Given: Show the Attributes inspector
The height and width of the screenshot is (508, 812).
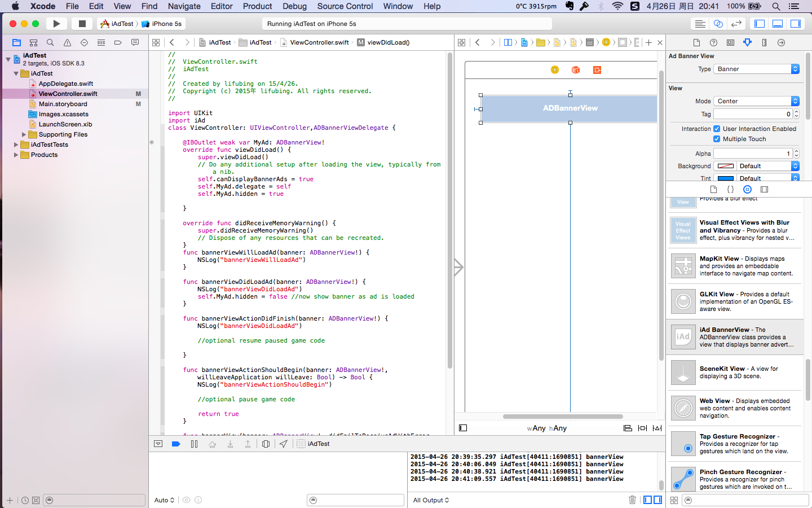Looking at the screenshot, I should (747, 42).
